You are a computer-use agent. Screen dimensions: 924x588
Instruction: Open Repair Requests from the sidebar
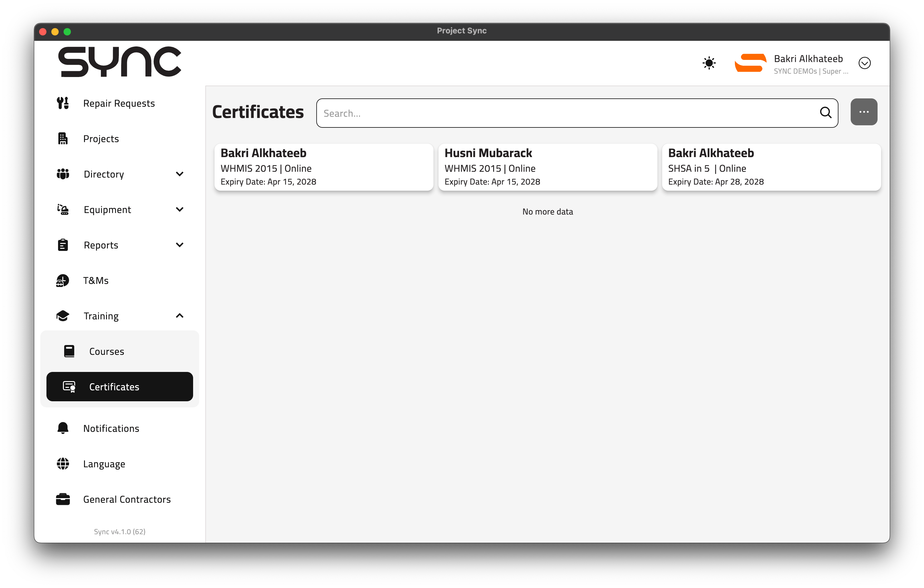coord(119,103)
